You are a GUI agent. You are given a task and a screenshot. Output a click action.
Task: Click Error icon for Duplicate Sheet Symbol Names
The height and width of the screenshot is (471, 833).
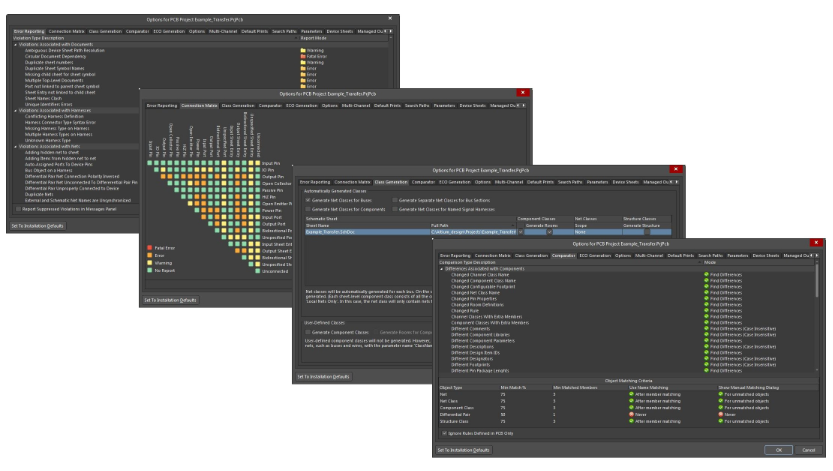pyautogui.click(x=303, y=68)
